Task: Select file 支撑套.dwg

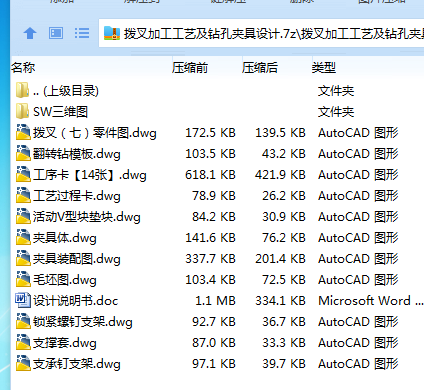Action: [x=65, y=343]
